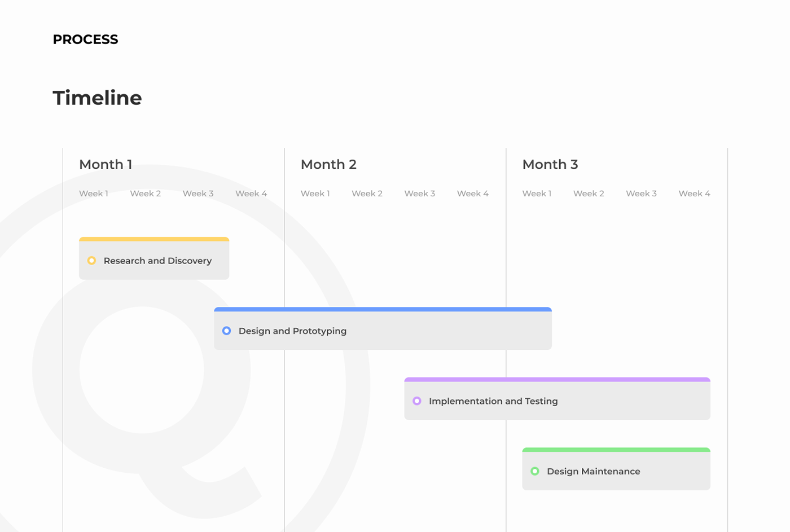Click the yellow accent bar above Research and Discovery

click(153, 238)
